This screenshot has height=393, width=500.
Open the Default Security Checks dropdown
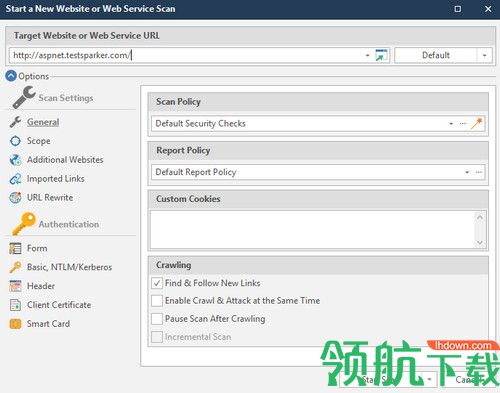pyautogui.click(x=451, y=123)
